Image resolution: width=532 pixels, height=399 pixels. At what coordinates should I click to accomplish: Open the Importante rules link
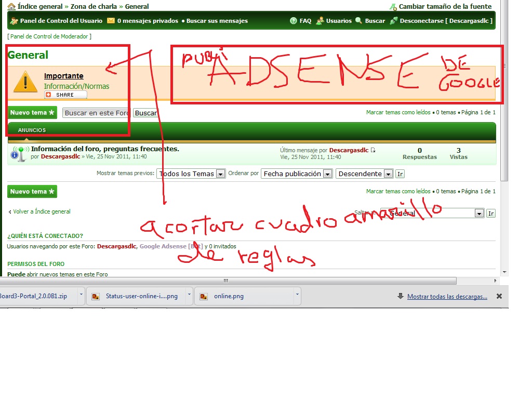point(64,76)
